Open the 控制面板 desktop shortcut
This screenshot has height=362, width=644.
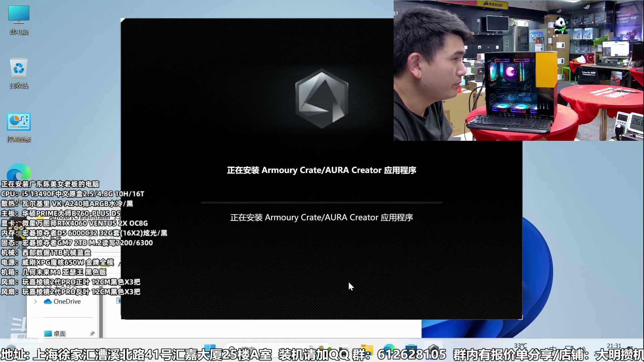pos(19,122)
